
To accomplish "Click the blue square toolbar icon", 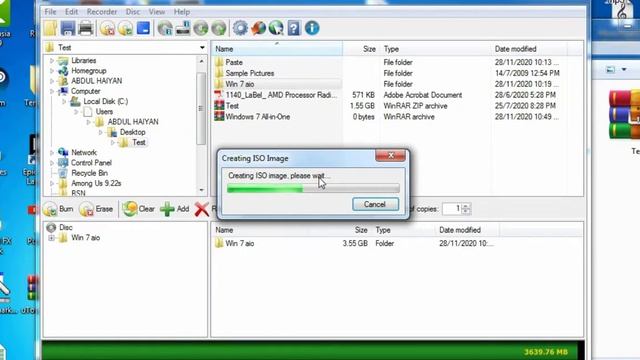I will 143,28.
